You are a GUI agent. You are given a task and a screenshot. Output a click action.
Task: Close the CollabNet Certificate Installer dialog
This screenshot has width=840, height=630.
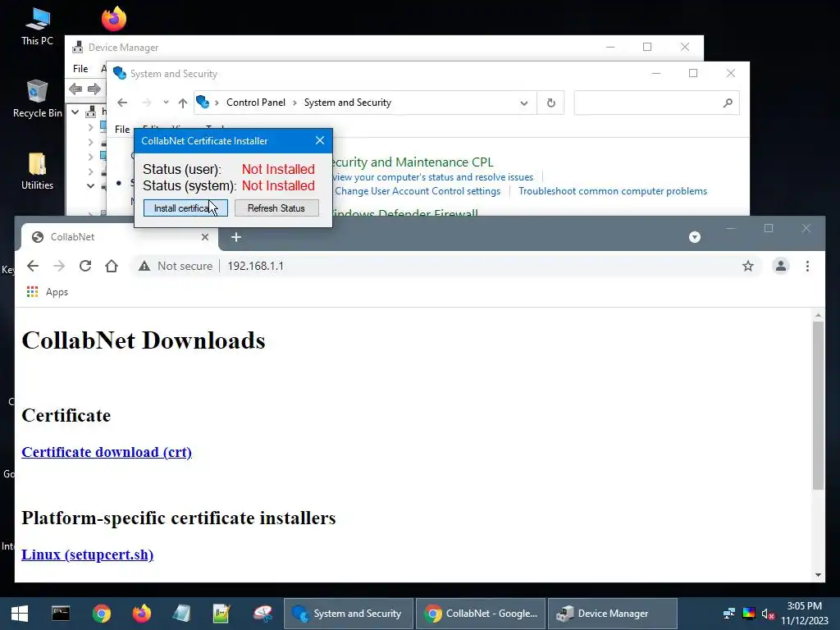(x=320, y=140)
